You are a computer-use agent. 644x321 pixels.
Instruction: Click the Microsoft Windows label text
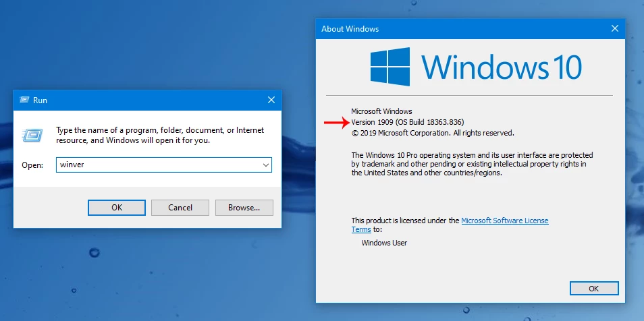coord(381,111)
